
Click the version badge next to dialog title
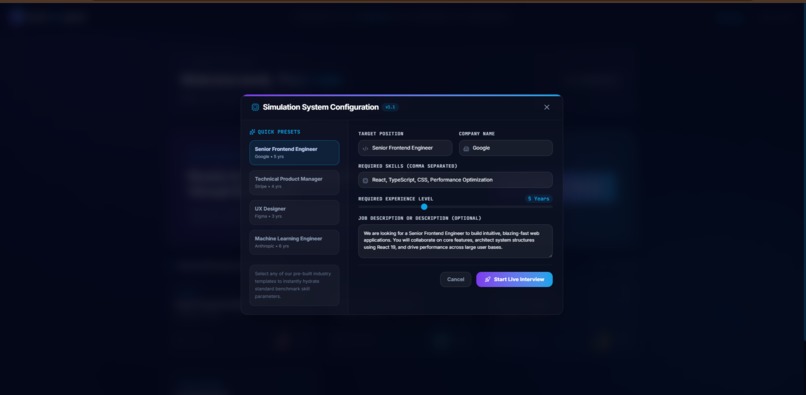click(x=390, y=107)
